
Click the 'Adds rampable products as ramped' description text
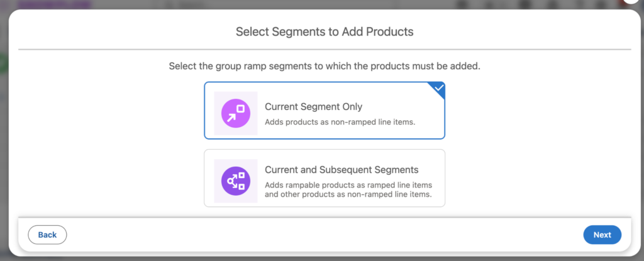pyautogui.click(x=348, y=189)
